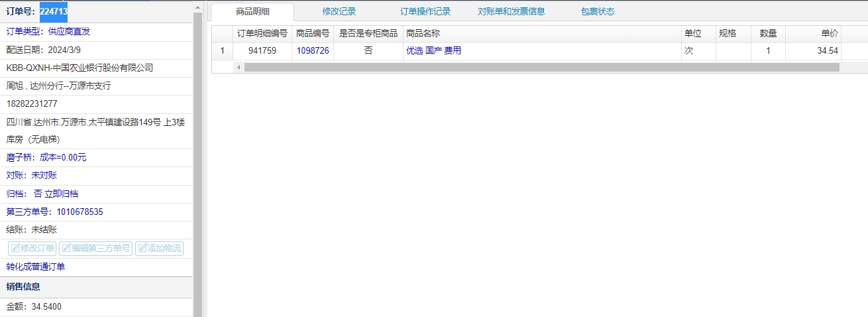Viewport: 868px width, 317px height.
Task: Click the phone number 18282231277
Action: (x=32, y=103)
